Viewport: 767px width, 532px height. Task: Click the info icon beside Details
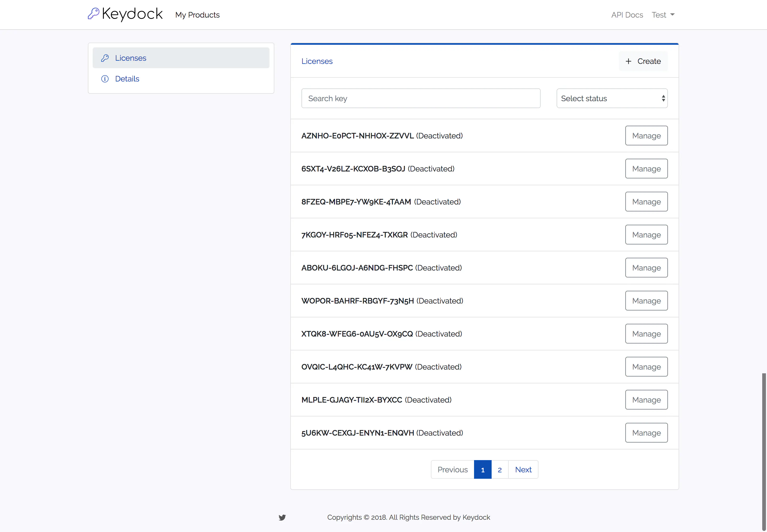(x=105, y=79)
